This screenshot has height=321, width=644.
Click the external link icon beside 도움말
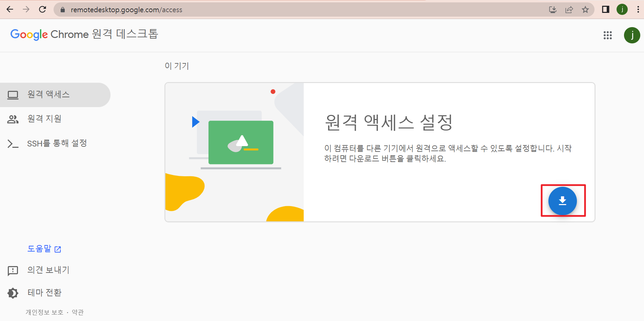click(58, 249)
